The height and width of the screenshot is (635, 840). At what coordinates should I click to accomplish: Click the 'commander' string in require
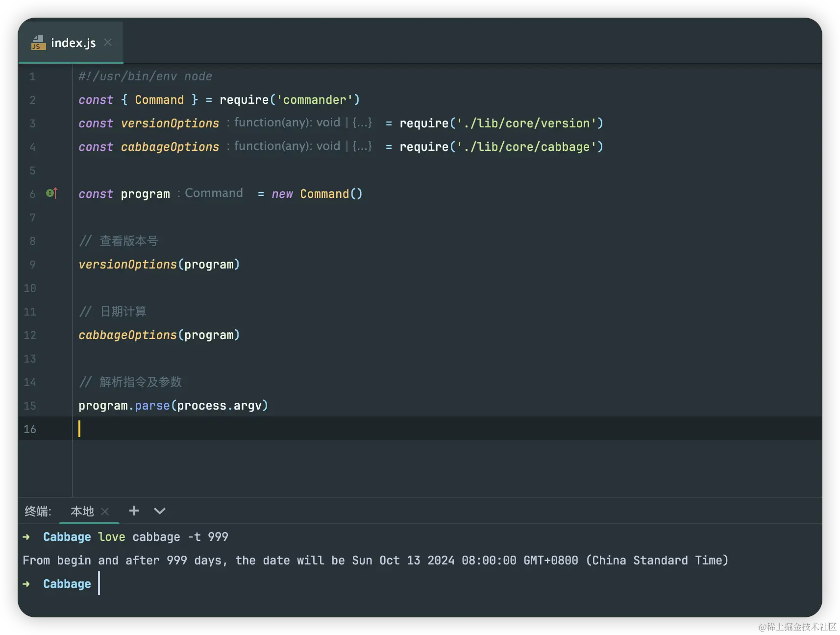click(x=315, y=100)
